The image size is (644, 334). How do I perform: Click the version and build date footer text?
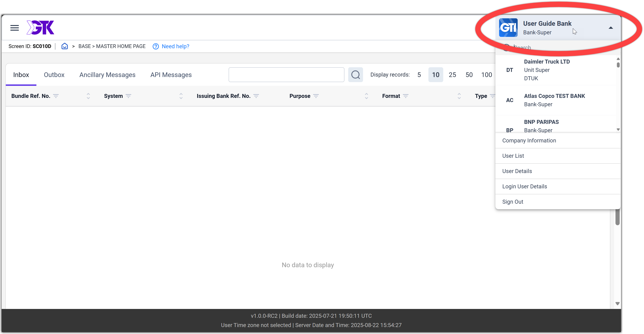[x=311, y=316]
